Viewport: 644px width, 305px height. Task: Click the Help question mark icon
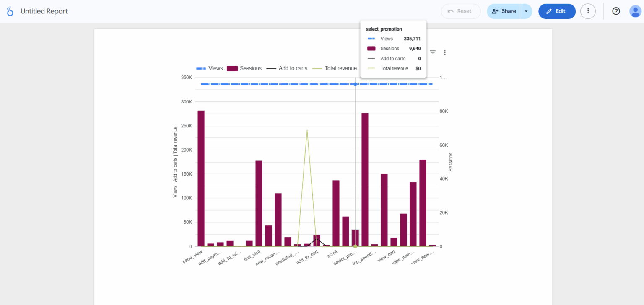pyautogui.click(x=616, y=11)
